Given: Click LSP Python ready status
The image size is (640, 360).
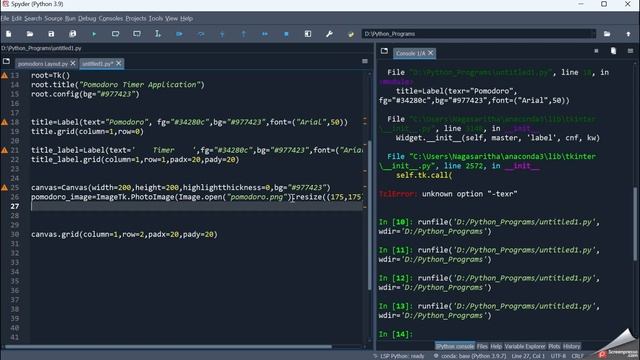Looking at the screenshot, I should [398, 356].
